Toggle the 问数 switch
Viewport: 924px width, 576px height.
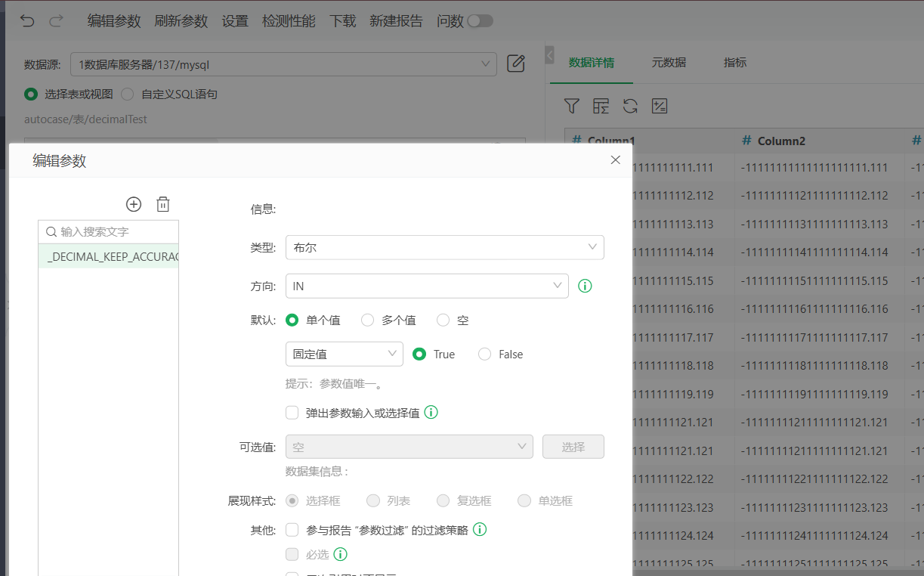click(480, 21)
